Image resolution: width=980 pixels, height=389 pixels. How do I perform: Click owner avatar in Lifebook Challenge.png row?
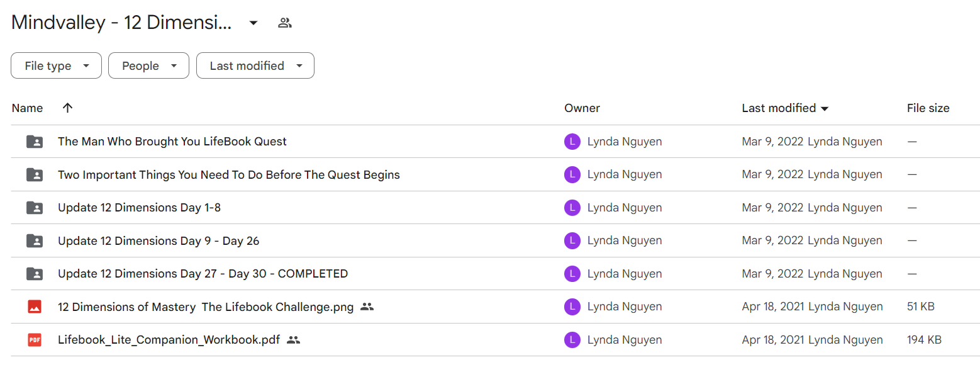[572, 307]
